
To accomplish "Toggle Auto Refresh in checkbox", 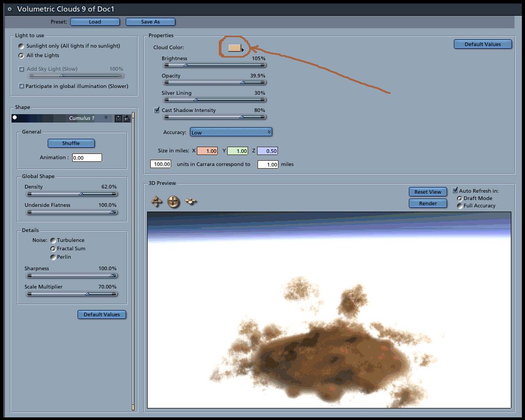I will (x=455, y=190).
